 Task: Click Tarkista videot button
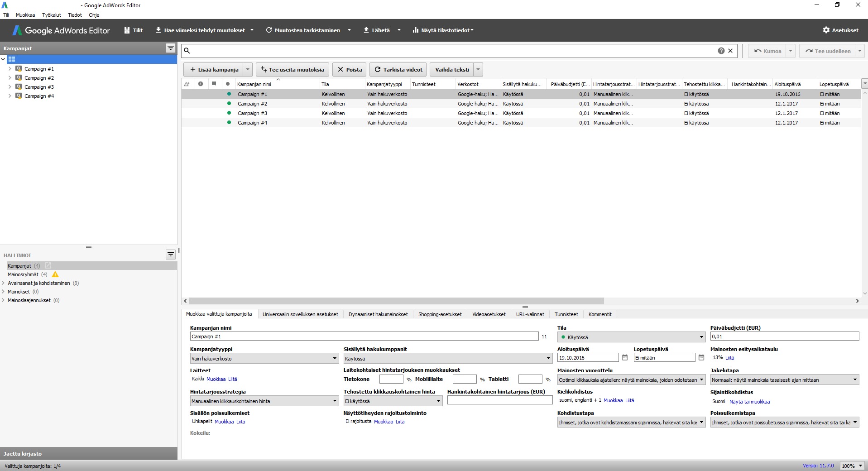tap(398, 70)
